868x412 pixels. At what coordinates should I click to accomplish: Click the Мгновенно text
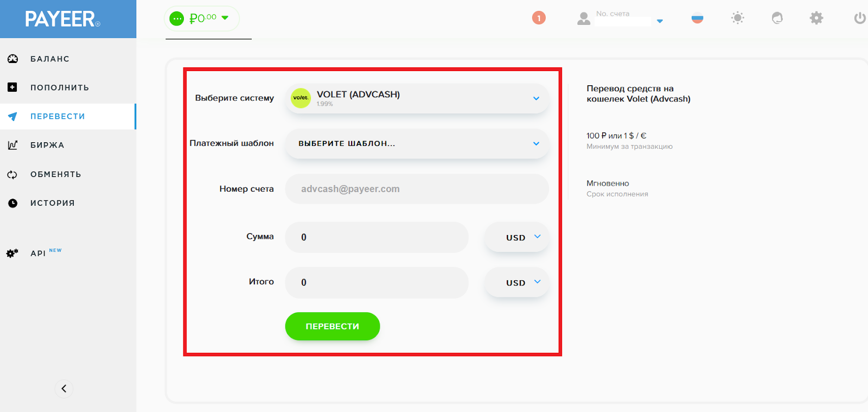(608, 183)
